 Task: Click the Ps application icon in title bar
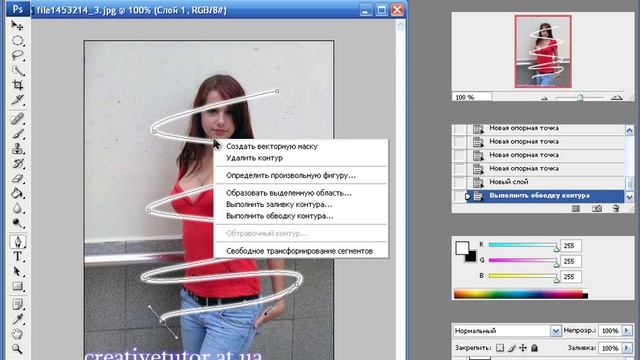point(18,9)
